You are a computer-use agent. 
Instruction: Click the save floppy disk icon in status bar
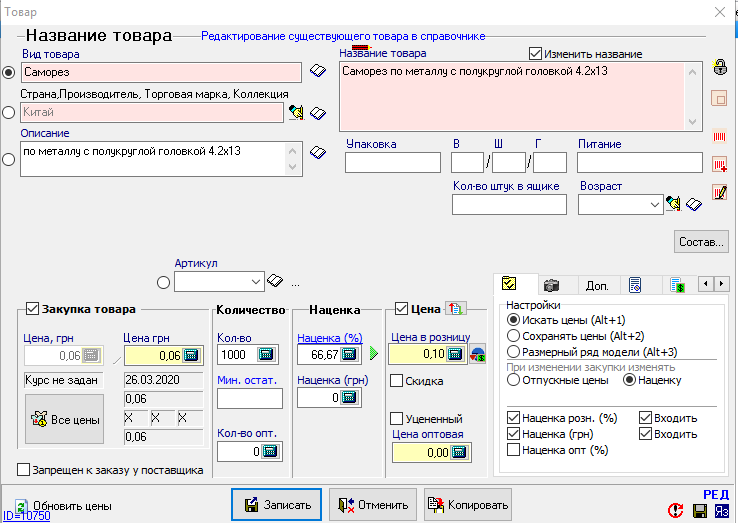point(700,510)
